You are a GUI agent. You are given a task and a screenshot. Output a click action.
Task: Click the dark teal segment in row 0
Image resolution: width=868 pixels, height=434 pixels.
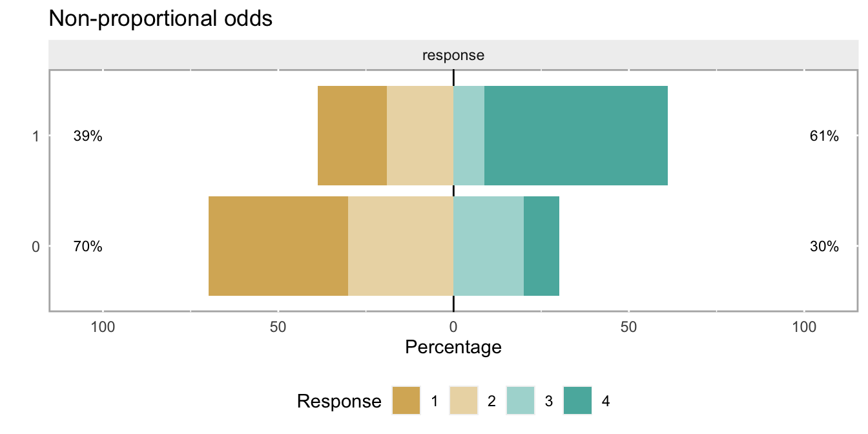541,246
